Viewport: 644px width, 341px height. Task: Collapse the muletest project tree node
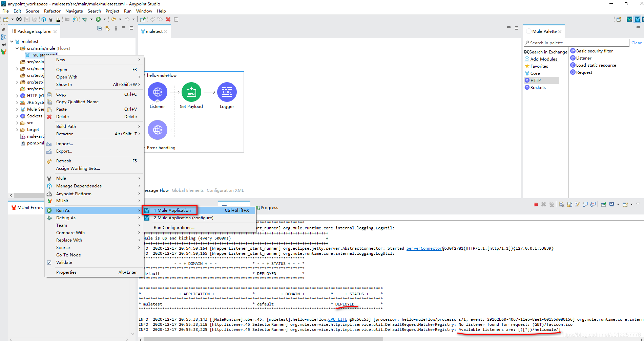pyautogui.click(x=12, y=42)
